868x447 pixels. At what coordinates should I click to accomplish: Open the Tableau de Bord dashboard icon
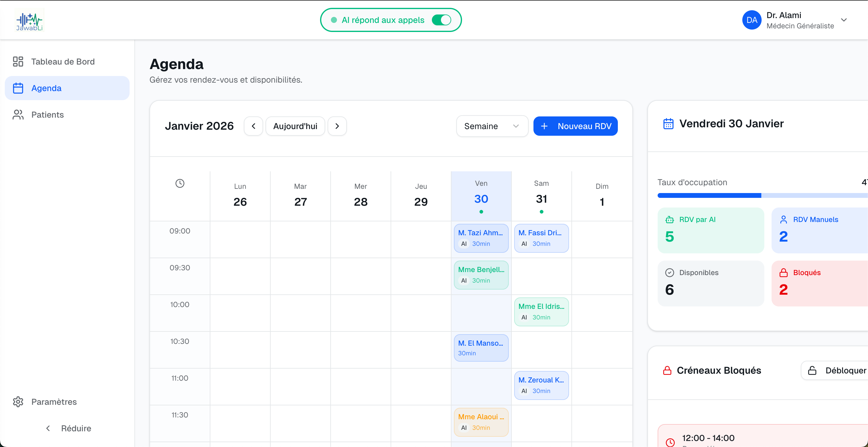pos(17,61)
